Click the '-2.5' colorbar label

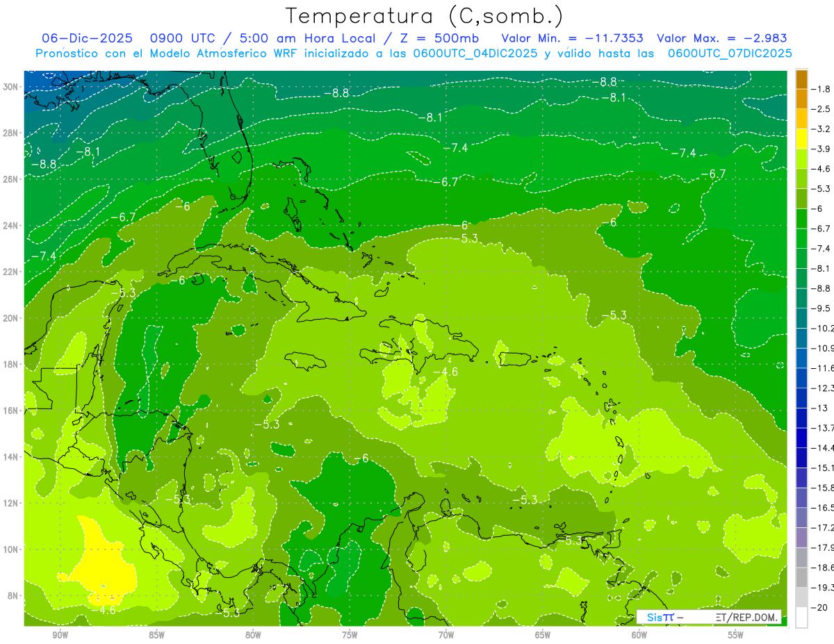(x=822, y=109)
